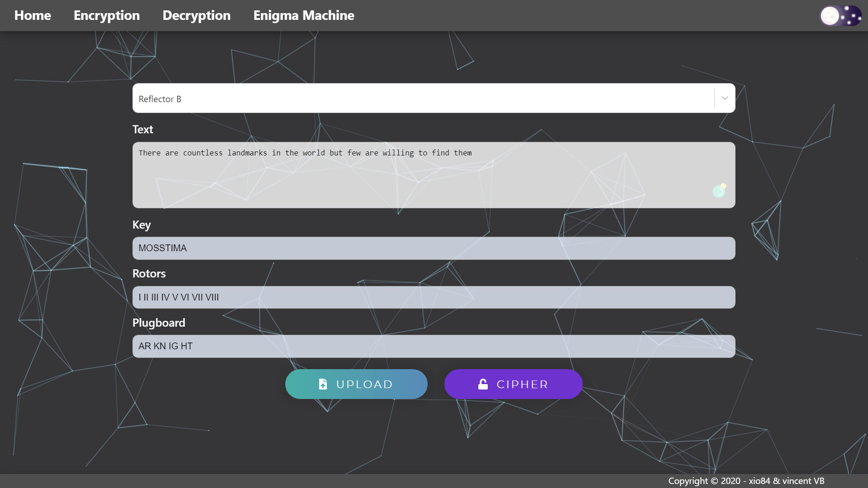Click the Plugboard label heading
This screenshot has height=488, width=868.
tap(159, 323)
